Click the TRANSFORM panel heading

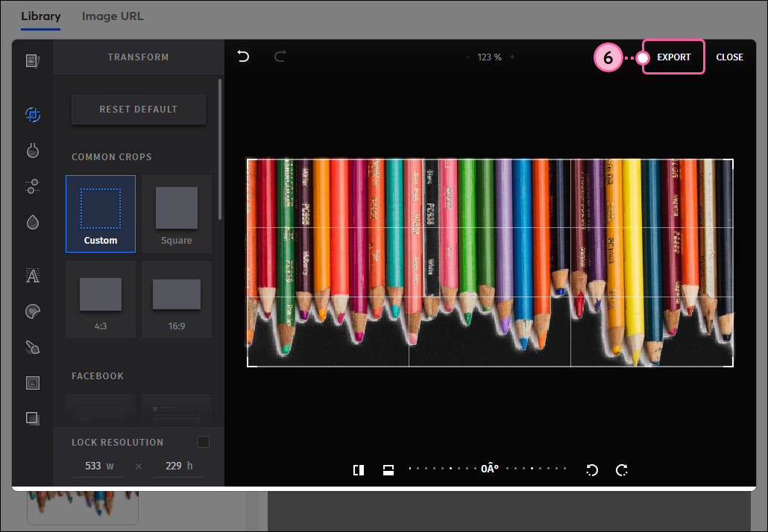pyautogui.click(x=139, y=57)
